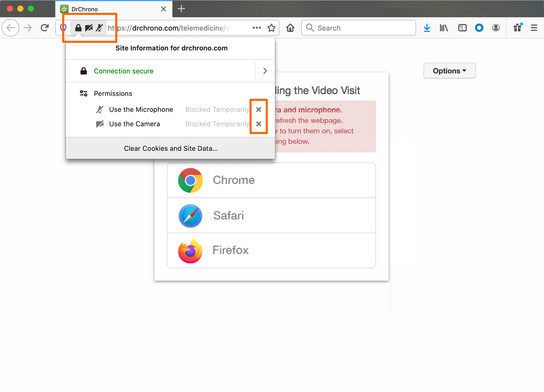
Task: Reload the current page
Action: tap(45, 28)
